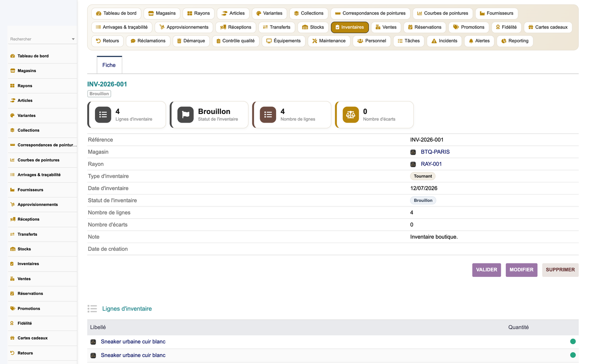Viewport: 589px width, 364px height.
Task: Click the balance scale icon for Nombre d'écarts
Action: tap(351, 115)
